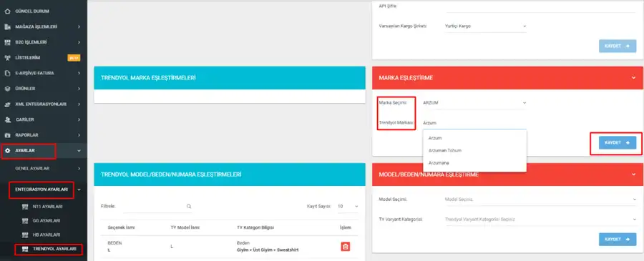
Task: Open Listelerim menu item
Action: tap(27, 58)
